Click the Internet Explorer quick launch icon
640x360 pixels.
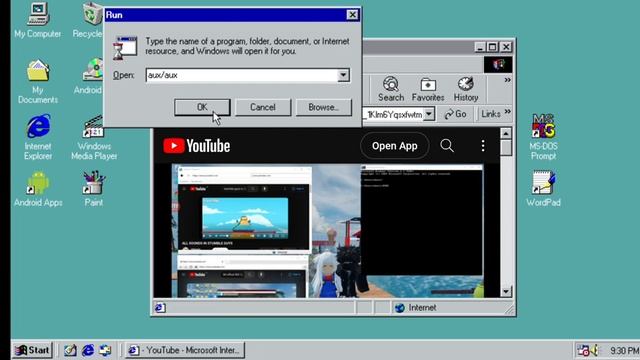[88, 350]
